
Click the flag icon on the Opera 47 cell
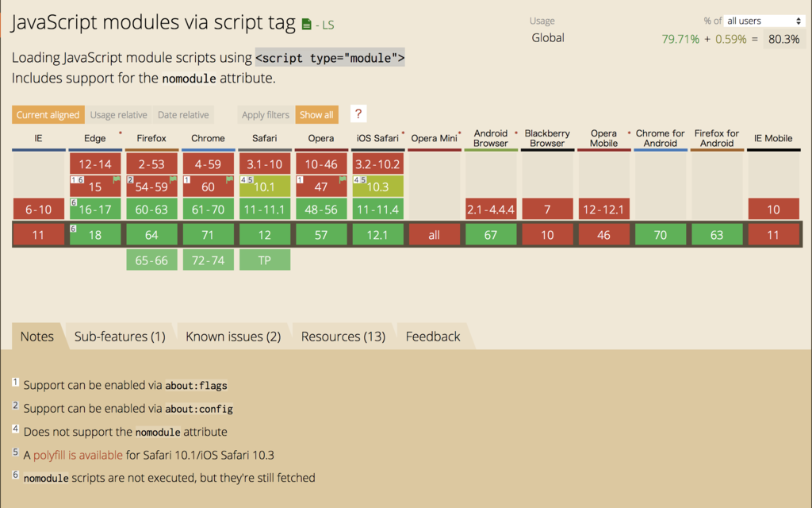pyautogui.click(x=342, y=180)
